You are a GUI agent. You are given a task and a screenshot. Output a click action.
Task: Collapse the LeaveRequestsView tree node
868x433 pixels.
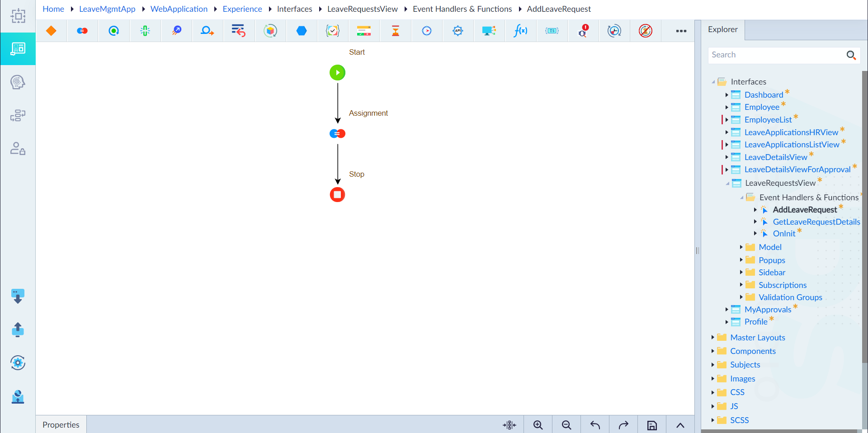click(727, 183)
